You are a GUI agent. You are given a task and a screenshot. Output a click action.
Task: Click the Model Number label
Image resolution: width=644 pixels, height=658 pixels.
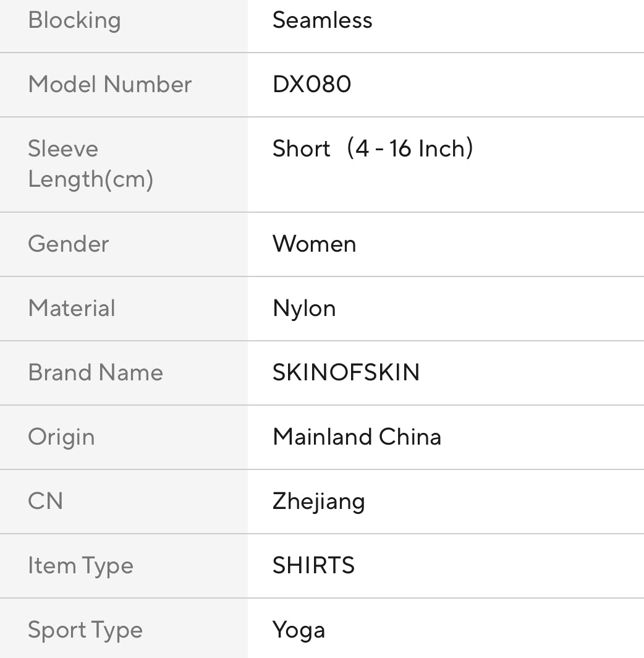[x=109, y=85]
